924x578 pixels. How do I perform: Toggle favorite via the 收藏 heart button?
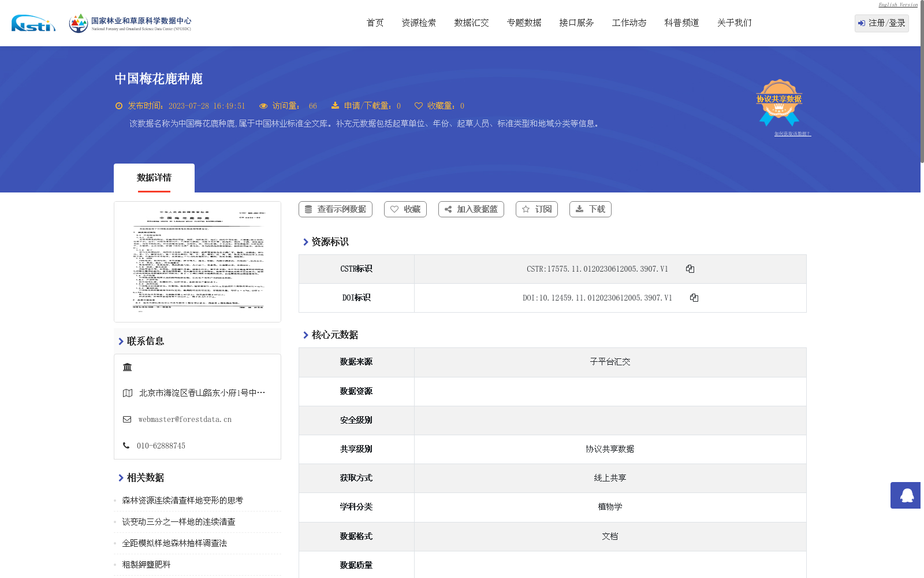[405, 209]
